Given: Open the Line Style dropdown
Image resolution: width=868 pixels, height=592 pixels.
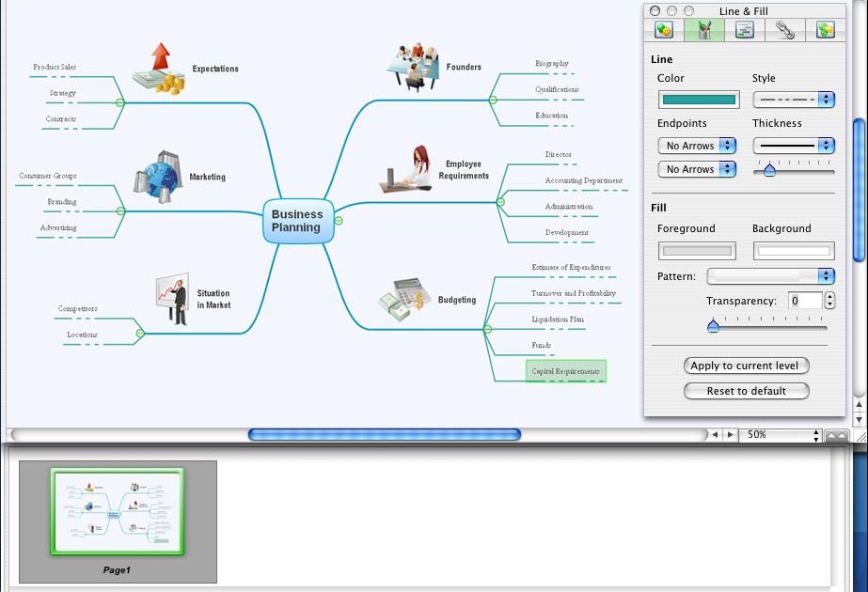Looking at the screenshot, I should click(x=793, y=99).
